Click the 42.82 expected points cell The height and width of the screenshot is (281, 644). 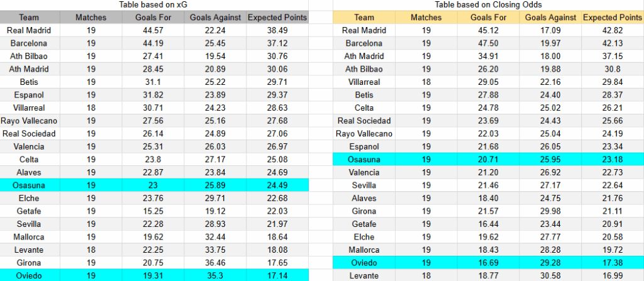click(x=613, y=31)
